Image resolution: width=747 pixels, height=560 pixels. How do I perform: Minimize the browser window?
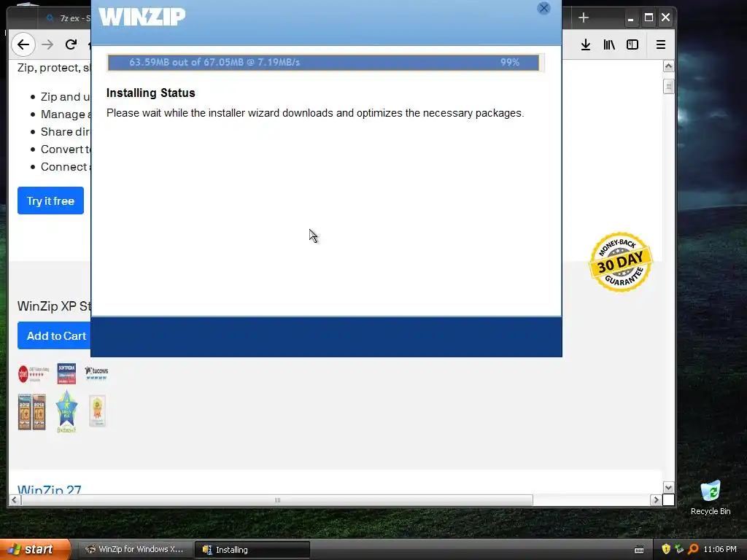click(x=631, y=18)
